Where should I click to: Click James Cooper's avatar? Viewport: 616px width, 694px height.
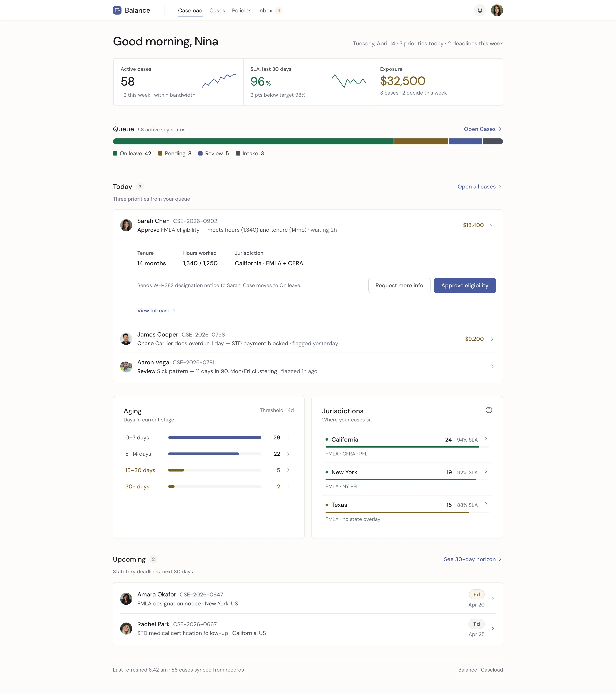[126, 338]
